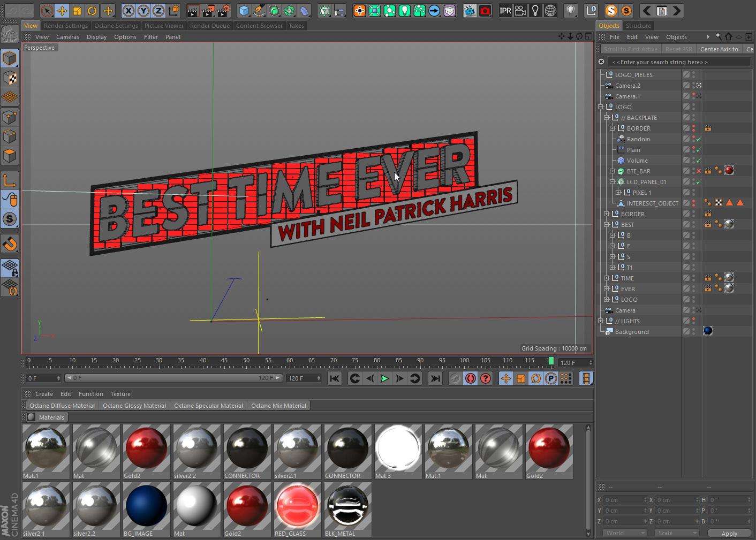Expand the // LIGHTS group
Screen dimensions: 756x540
click(601, 321)
